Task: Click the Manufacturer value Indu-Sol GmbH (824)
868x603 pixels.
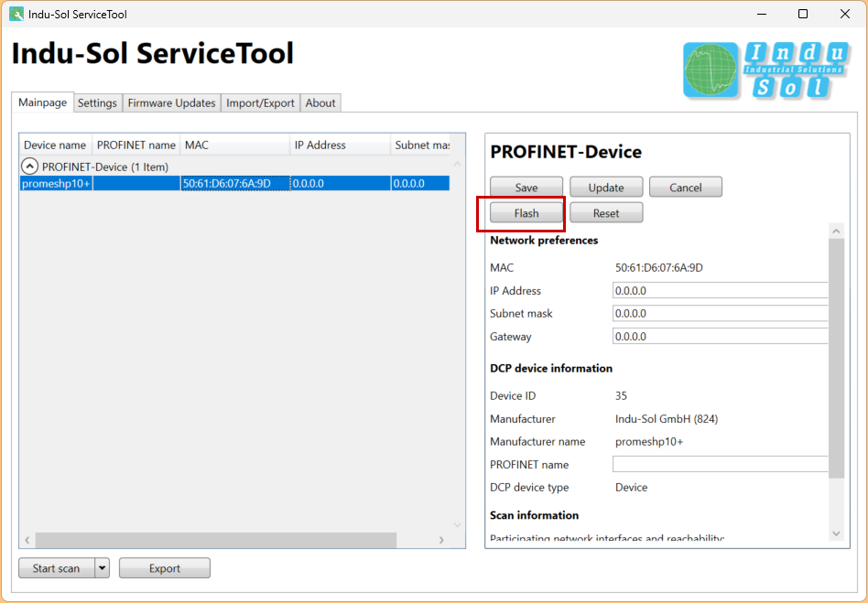Action: coord(667,419)
